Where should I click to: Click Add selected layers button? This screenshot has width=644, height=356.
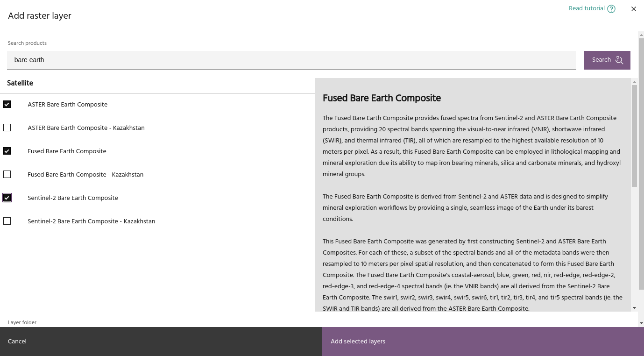(483, 342)
